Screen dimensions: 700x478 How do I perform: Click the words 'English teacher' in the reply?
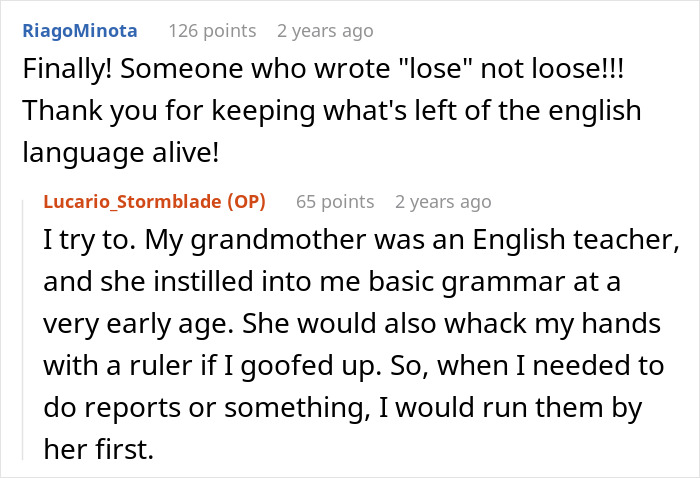[x=576, y=240]
